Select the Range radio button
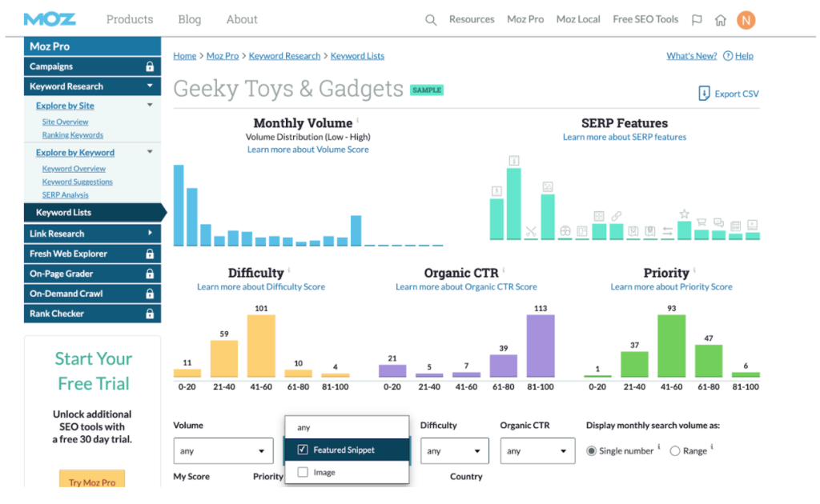 (674, 450)
